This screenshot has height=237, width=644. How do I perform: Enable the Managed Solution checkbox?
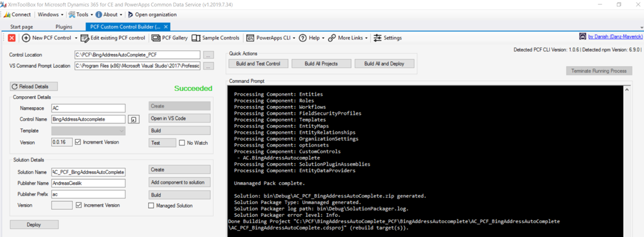click(x=151, y=205)
